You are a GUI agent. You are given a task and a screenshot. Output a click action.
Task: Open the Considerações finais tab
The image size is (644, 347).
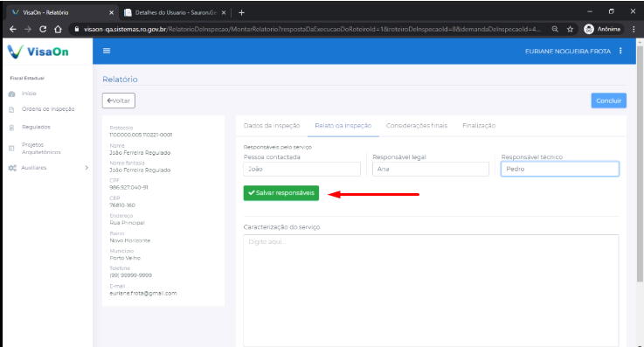pyautogui.click(x=417, y=126)
